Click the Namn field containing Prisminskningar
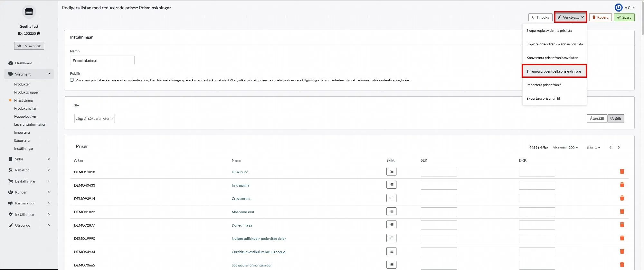This screenshot has width=644, height=270. click(x=102, y=60)
